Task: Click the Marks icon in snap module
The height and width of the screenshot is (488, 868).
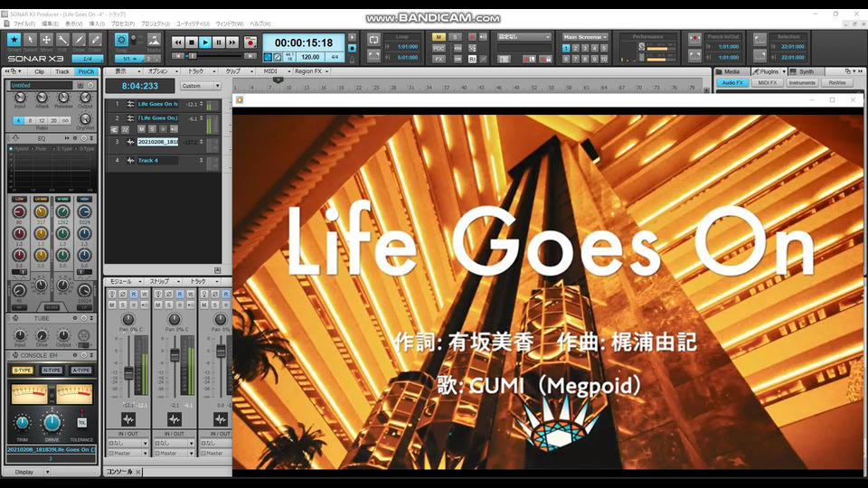Action: click(x=154, y=40)
